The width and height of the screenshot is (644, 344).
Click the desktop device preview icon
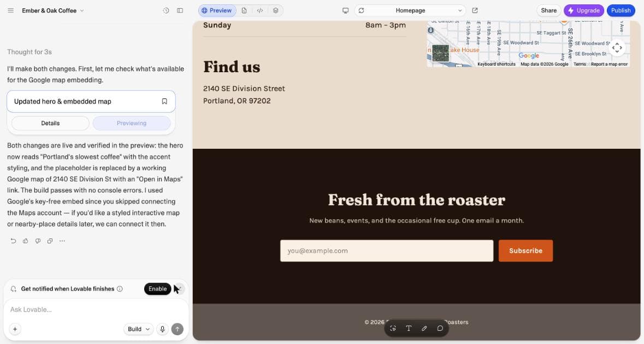(x=345, y=11)
